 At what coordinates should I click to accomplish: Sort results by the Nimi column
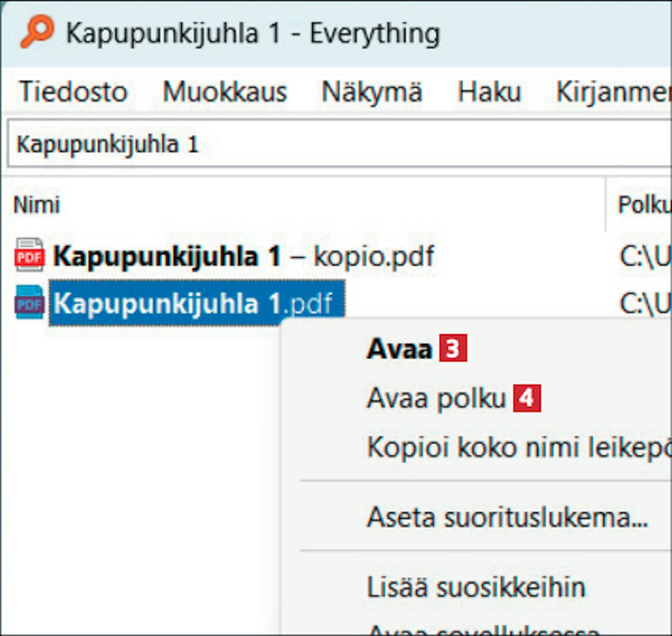[37, 205]
